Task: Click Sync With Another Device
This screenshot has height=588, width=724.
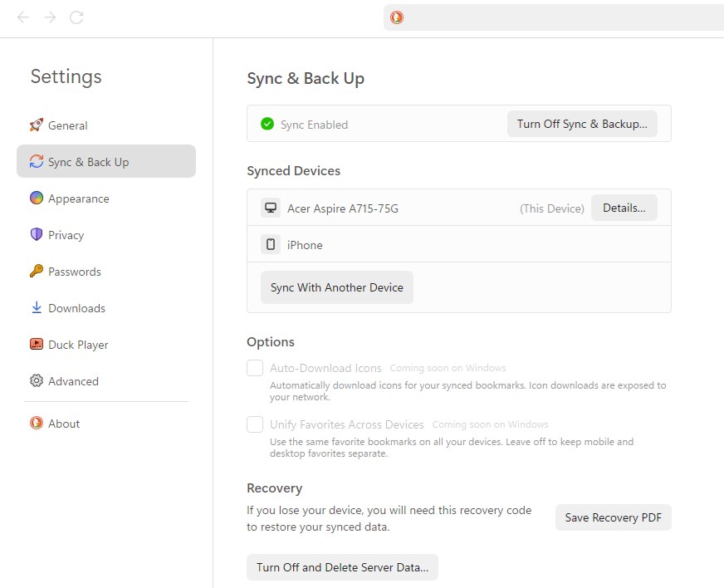Action: click(336, 287)
